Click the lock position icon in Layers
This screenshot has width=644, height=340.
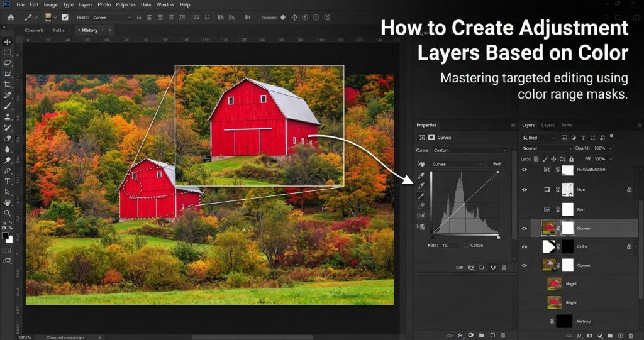pyautogui.click(x=553, y=159)
